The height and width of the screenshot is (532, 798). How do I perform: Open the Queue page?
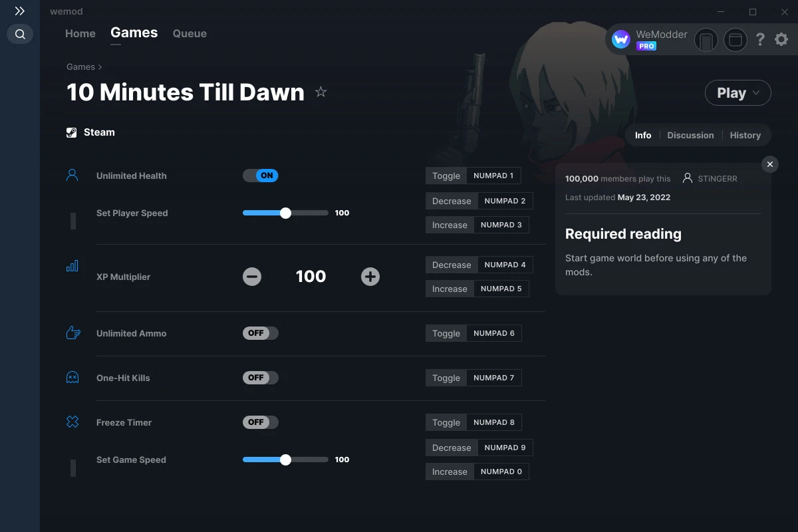pos(189,33)
